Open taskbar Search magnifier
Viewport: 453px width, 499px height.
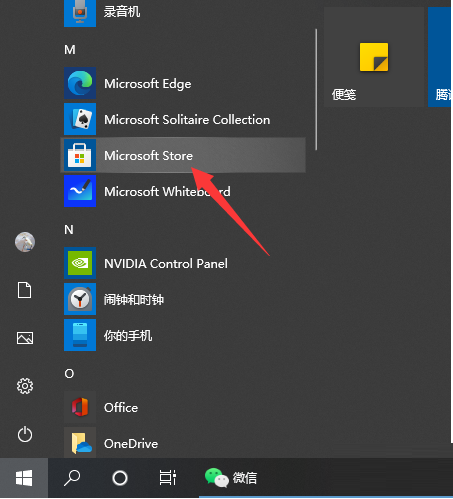click(72, 478)
